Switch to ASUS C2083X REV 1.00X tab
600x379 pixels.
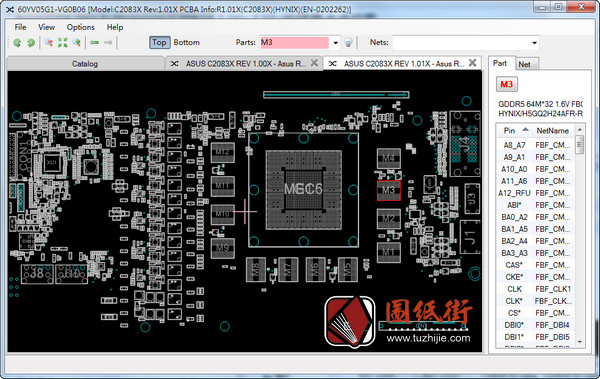pyautogui.click(x=245, y=64)
